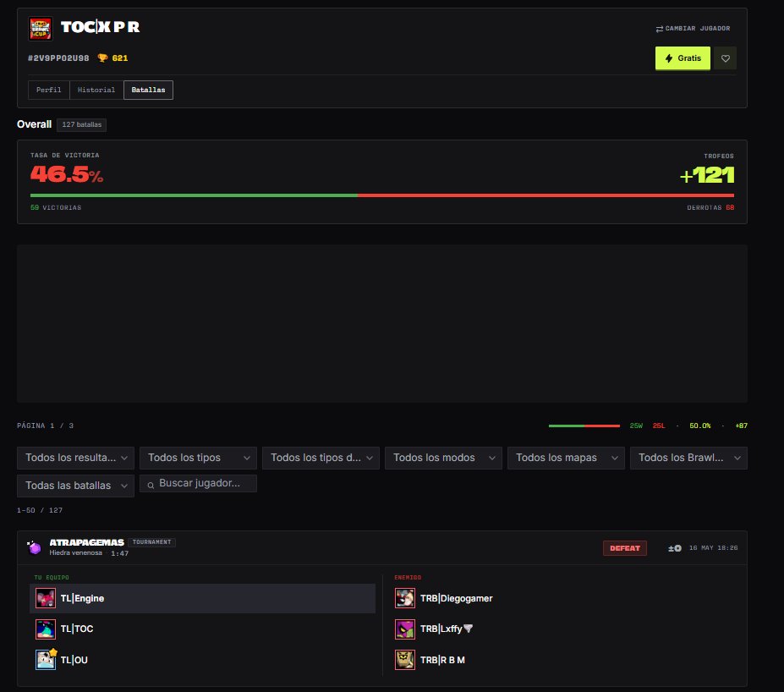Image resolution: width=784 pixels, height=692 pixels.
Task: Click the TOC|X P R player avatar icon
Action: click(41, 29)
